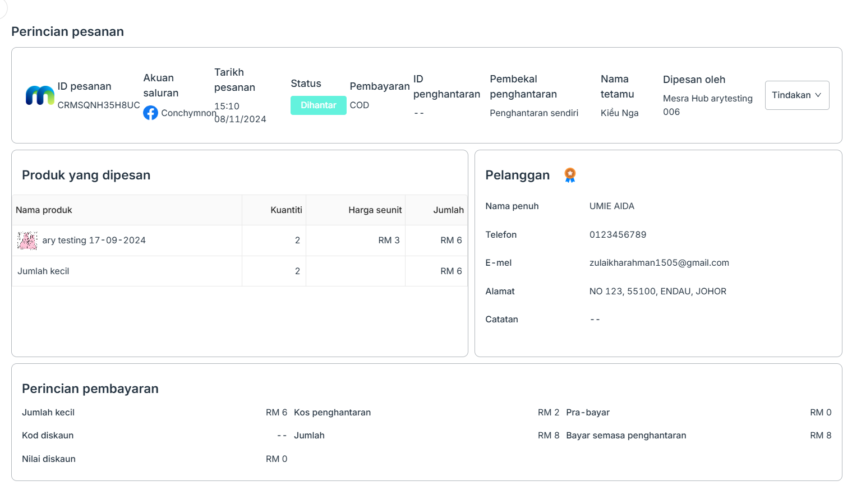Click the Nama produk column header
The width and height of the screenshot is (852, 504).
pyautogui.click(x=44, y=210)
